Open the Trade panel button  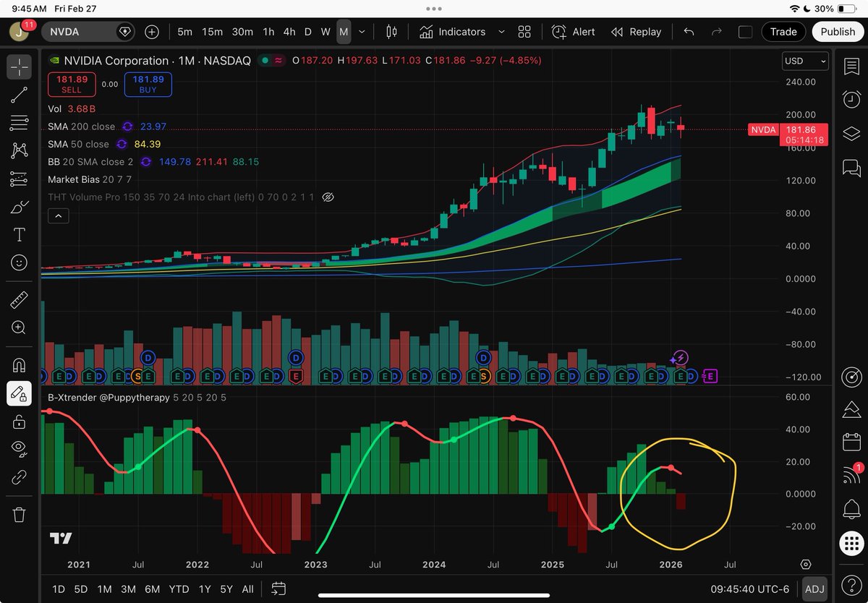[783, 32]
